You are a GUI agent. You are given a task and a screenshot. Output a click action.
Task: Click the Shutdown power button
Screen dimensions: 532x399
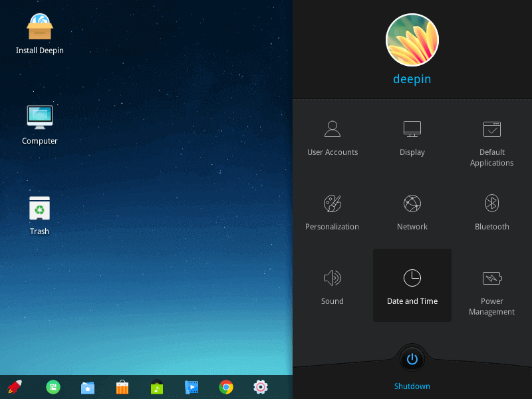412,359
